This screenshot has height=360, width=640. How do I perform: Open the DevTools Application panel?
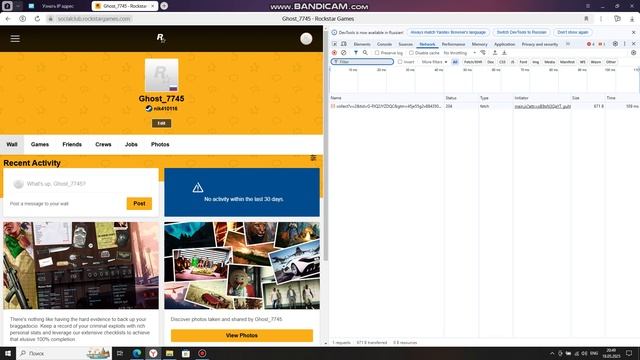click(504, 44)
